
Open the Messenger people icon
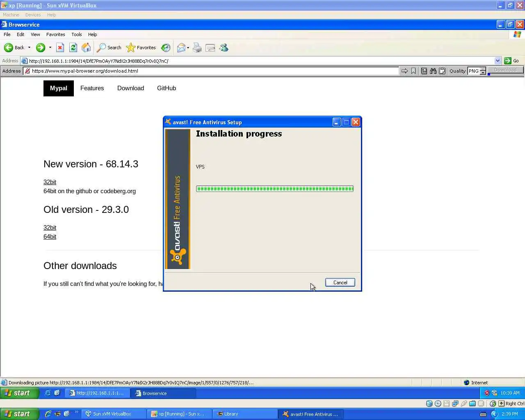224,48
